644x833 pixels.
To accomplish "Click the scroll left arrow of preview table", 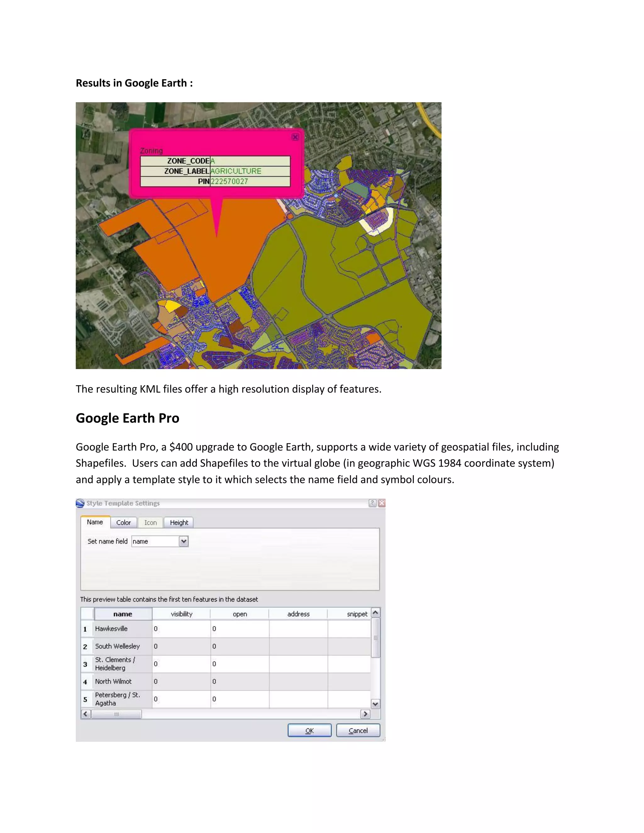I will 86,714.
